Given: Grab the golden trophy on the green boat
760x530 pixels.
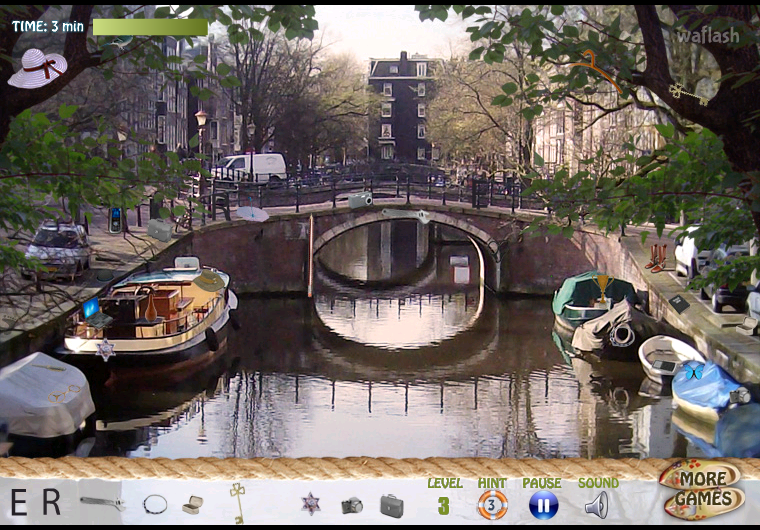Looking at the screenshot, I should coord(602,288).
